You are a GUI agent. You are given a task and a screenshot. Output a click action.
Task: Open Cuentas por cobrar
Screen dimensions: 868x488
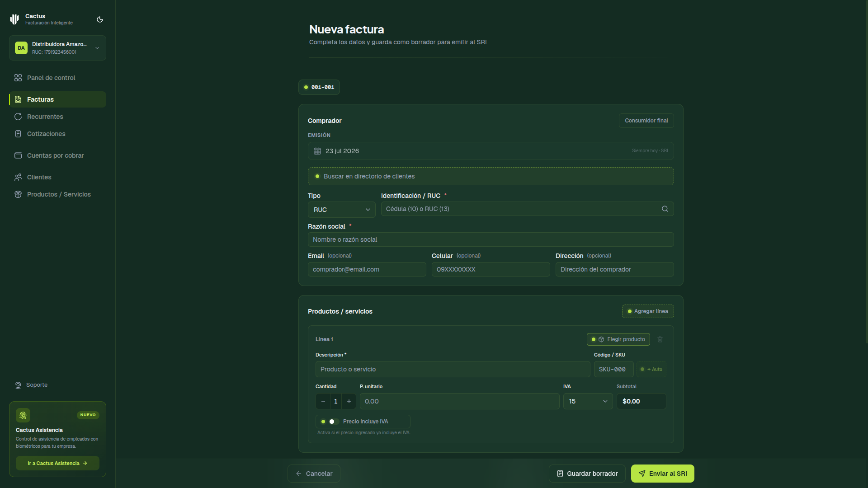(57, 155)
